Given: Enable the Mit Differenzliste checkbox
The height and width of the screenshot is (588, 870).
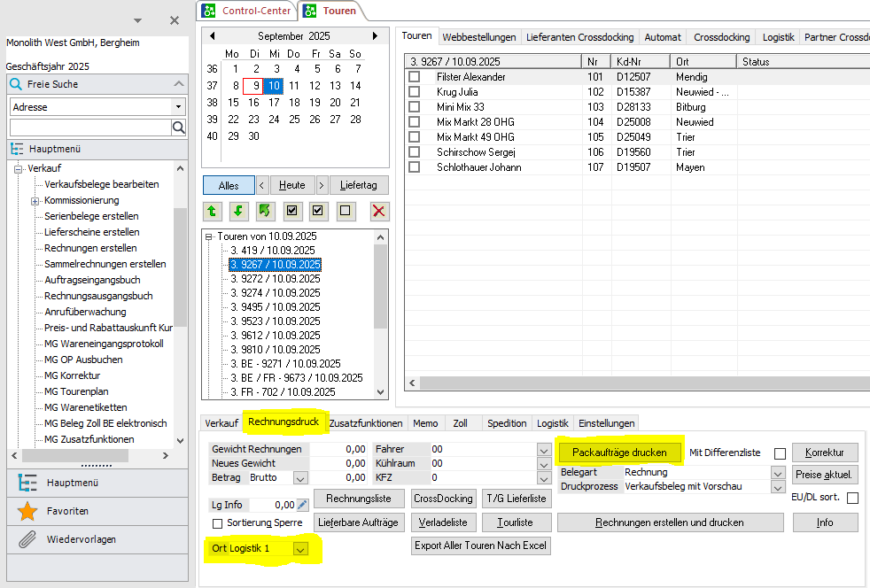Looking at the screenshot, I should pyautogui.click(x=780, y=453).
